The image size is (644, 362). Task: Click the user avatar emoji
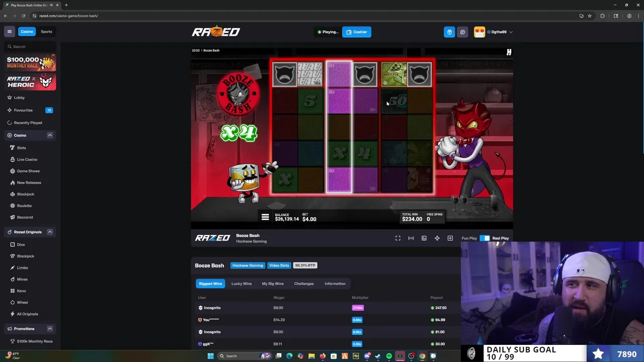(479, 32)
